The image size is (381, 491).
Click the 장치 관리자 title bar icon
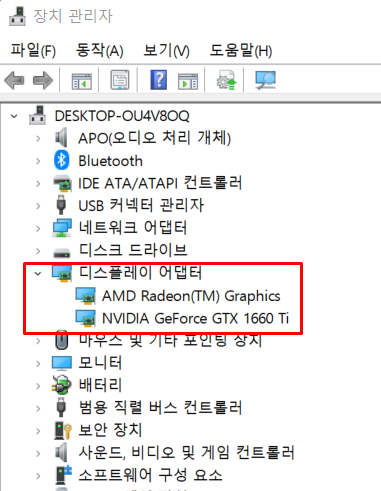tap(17, 16)
